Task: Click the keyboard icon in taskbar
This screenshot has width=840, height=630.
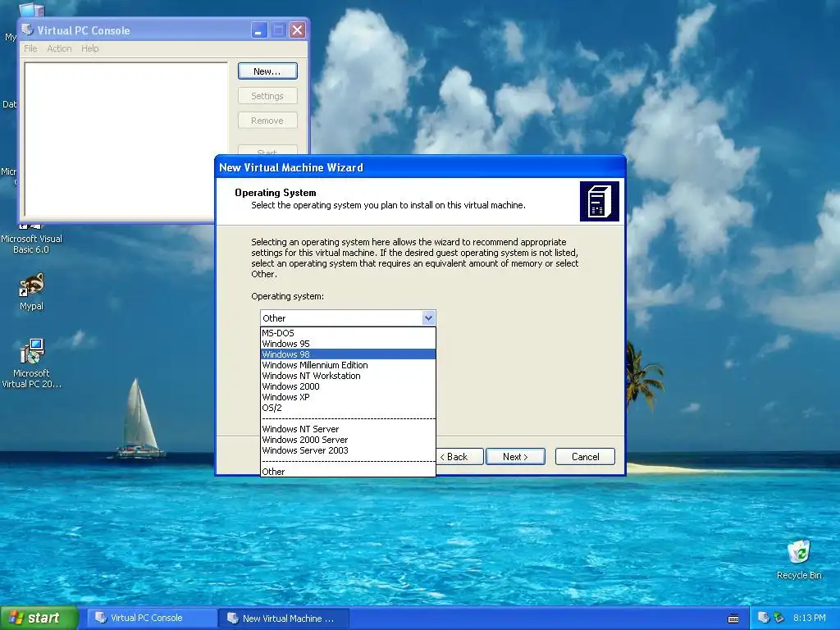Action: [x=733, y=619]
